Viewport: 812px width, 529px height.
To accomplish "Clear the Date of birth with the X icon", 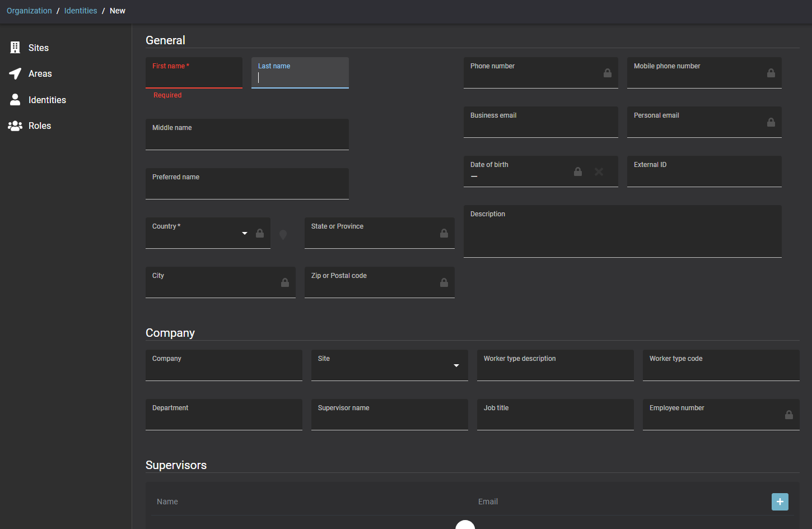I will tap(599, 171).
